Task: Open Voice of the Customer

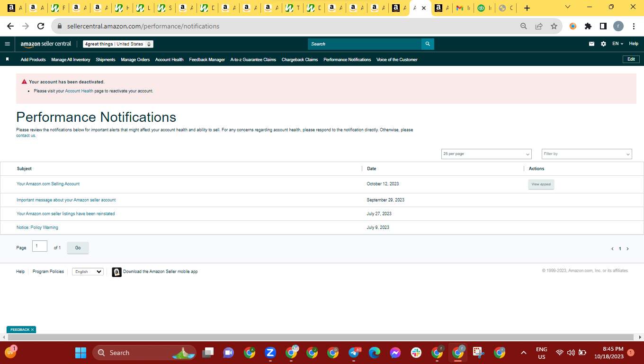Action: coord(397,60)
